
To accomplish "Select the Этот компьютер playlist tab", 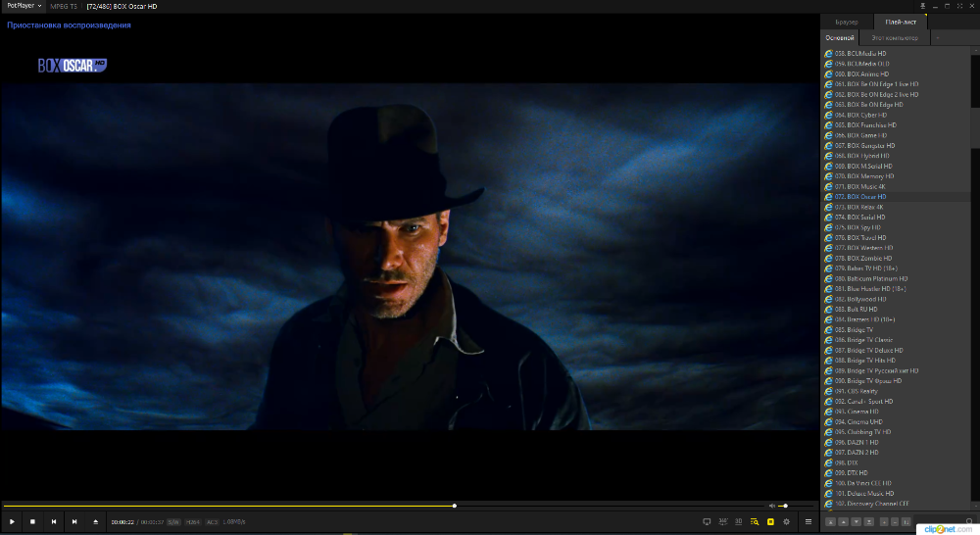I will click(x=895, y=38).
